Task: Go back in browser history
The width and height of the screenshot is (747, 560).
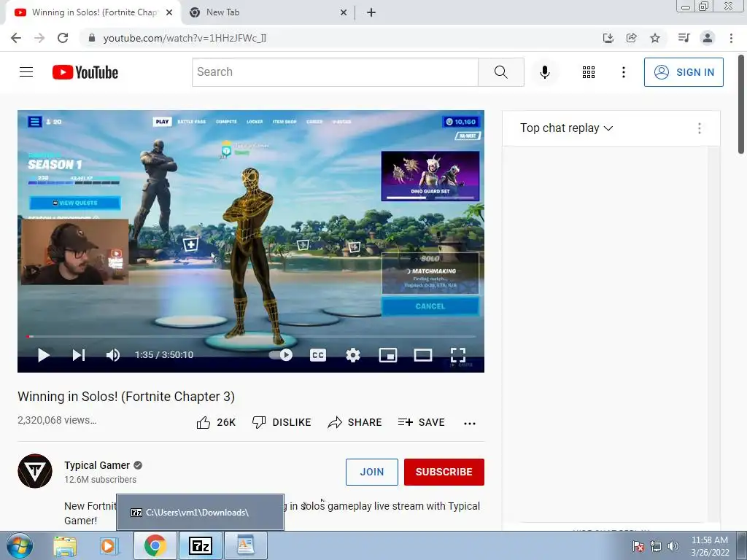Action: (16, 38)
